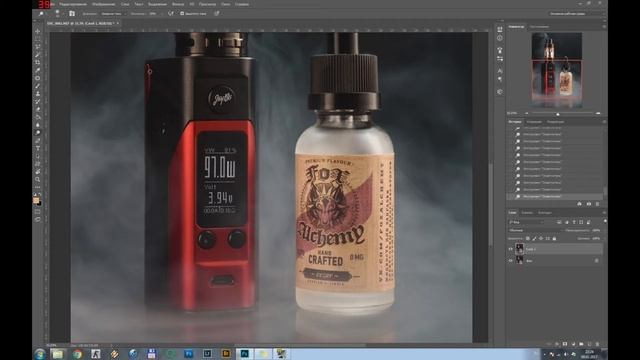Screen dimensions: 640x360
Task: Select the Blur tool
Action: 38,124
